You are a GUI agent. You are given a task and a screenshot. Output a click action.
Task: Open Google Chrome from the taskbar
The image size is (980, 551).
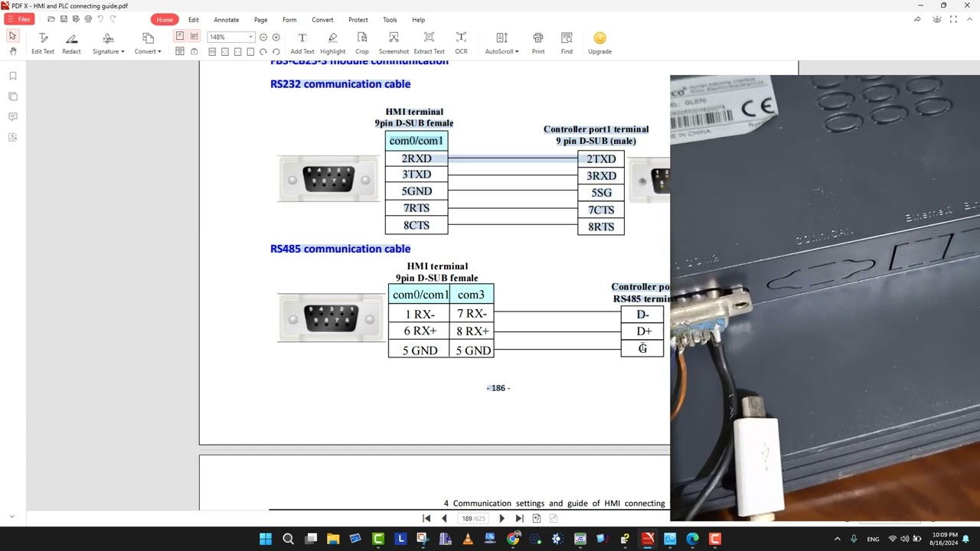point(513,540)
